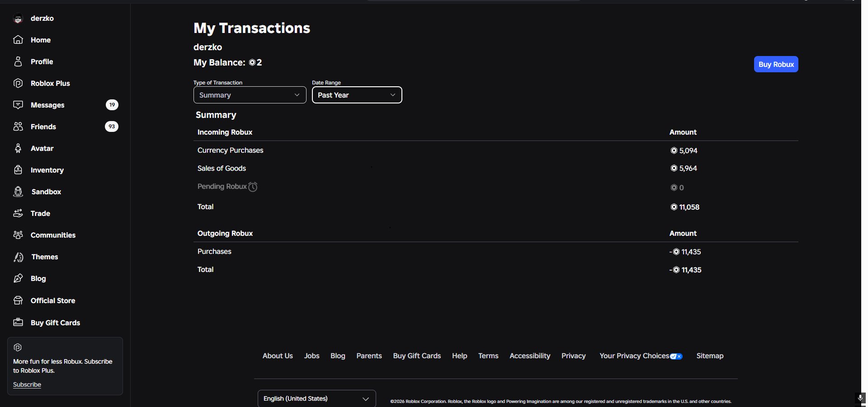The image size is (868, 407).
Task: Click the Currency Purchases row label
Action: pos(230,150)
